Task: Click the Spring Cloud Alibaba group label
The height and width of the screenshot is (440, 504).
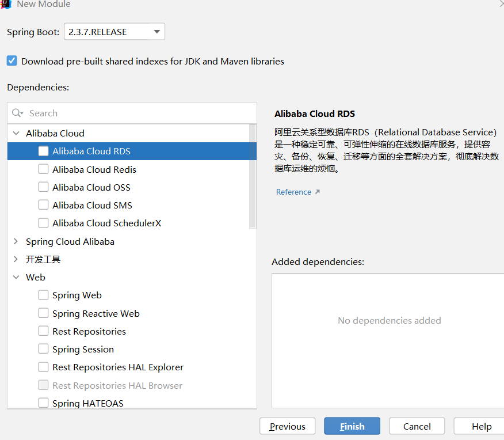Action: (70, 241)
